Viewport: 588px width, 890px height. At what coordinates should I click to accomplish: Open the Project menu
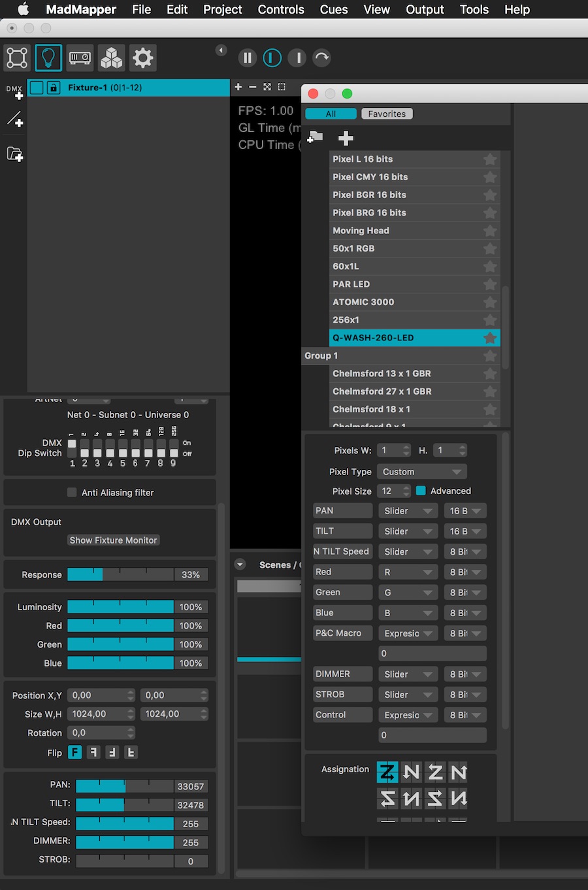coord(222,9)
